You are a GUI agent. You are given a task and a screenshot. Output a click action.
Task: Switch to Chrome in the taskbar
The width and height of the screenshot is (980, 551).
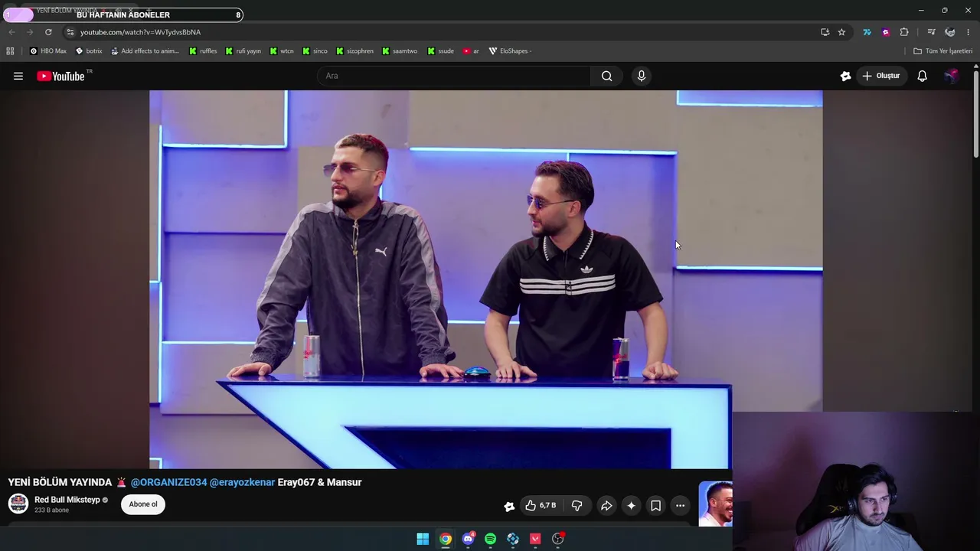click(445, 539)
